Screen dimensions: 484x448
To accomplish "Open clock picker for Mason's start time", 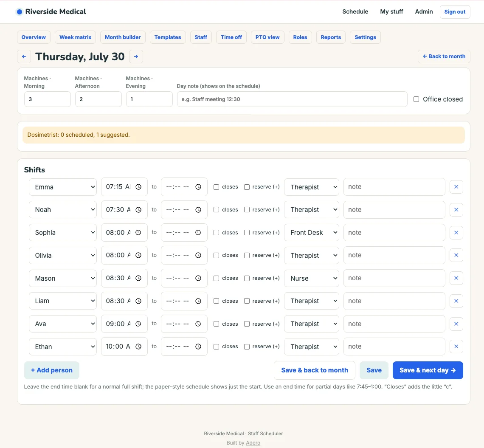I will (x=138, y=278).
